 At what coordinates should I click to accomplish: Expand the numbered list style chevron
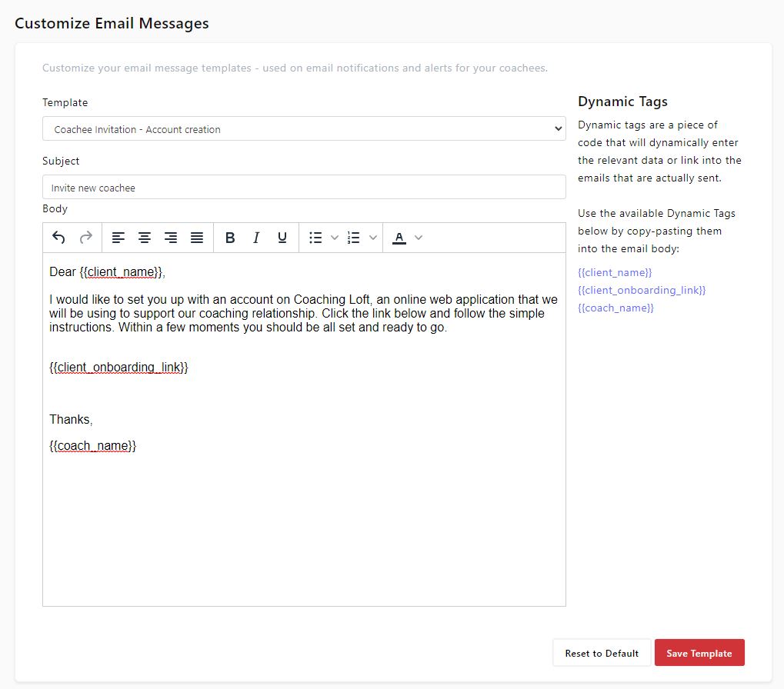tap(375, 237)
